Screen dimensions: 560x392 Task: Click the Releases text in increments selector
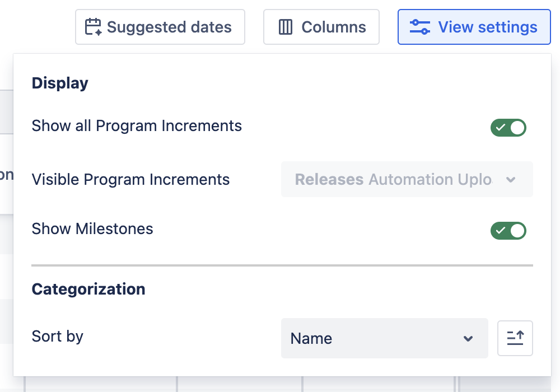point(329,180)
